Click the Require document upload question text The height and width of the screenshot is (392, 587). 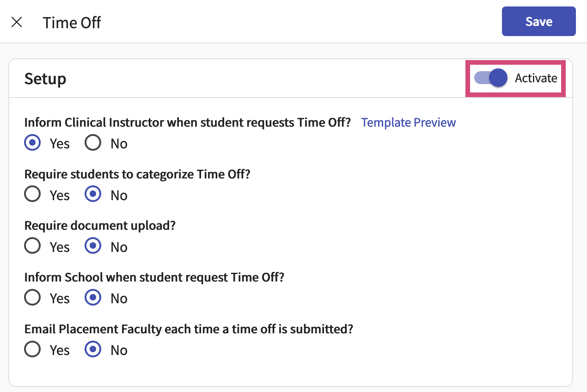tap(100, 226)
